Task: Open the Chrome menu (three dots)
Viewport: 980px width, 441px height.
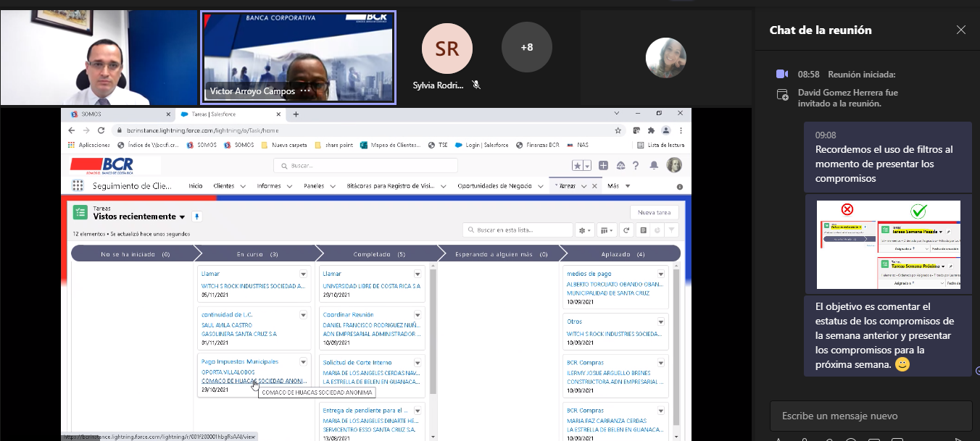Action: (x=680, y=130)
